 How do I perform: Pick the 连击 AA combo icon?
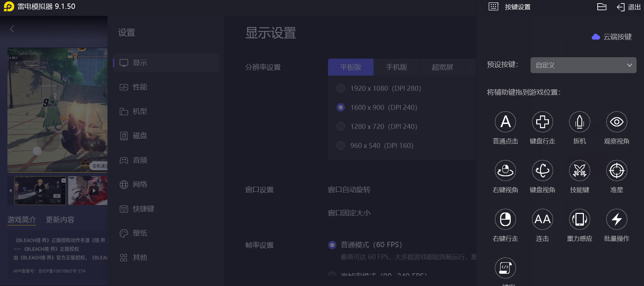point(543,219)
